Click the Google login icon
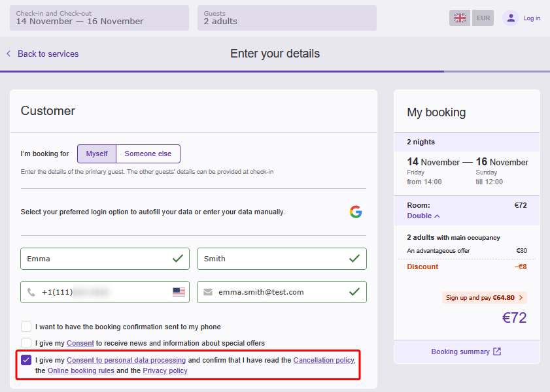The image size is (550, 392). point(356,212)
